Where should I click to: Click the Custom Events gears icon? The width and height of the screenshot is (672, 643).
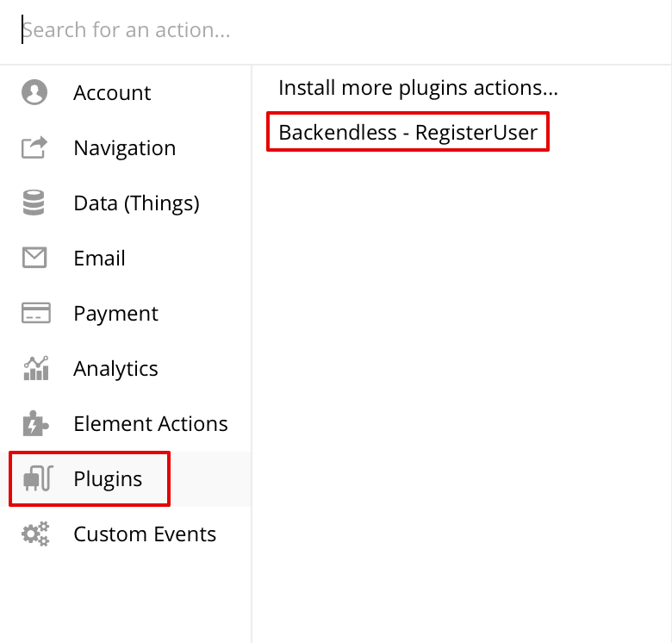pos(35,534)
